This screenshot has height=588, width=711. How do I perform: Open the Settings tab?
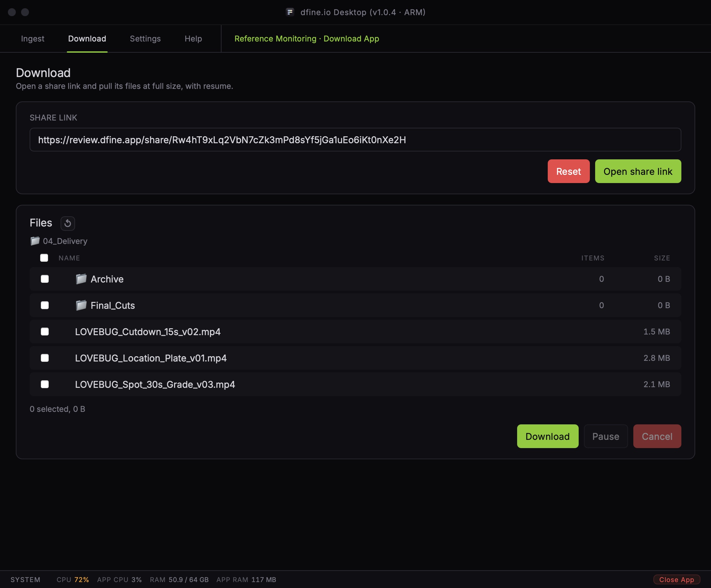tap(145, 39)
